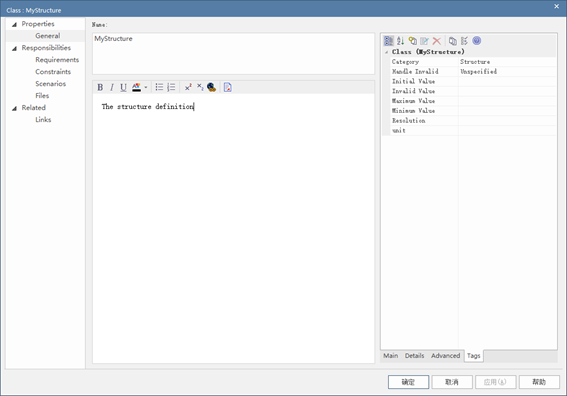Apply subscript formatting to notes text
Image resolution: width=567 pixels, height=396 pixels.
[200, 87]
